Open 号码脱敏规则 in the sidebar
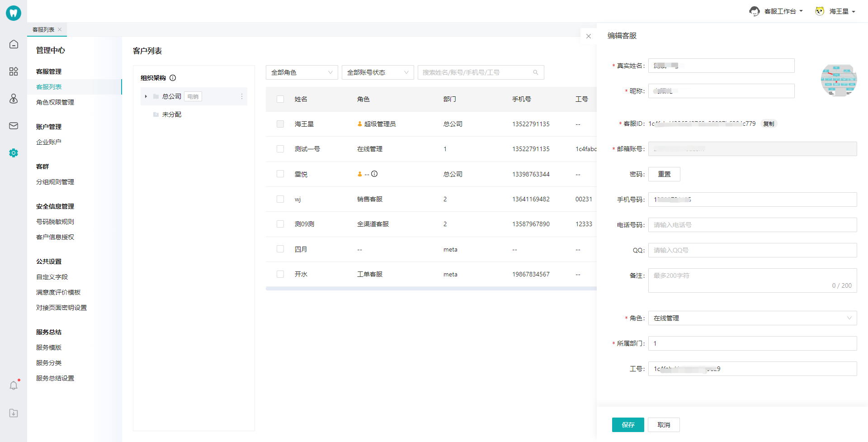The width and height of the screenshot is (868, 442). [x=55, y=222]
